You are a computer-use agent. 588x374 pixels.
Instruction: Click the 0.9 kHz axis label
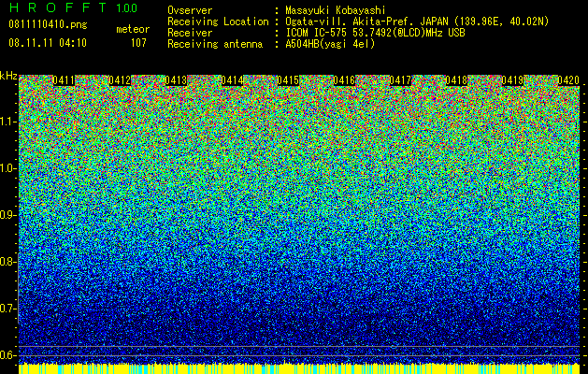point(8,215)
